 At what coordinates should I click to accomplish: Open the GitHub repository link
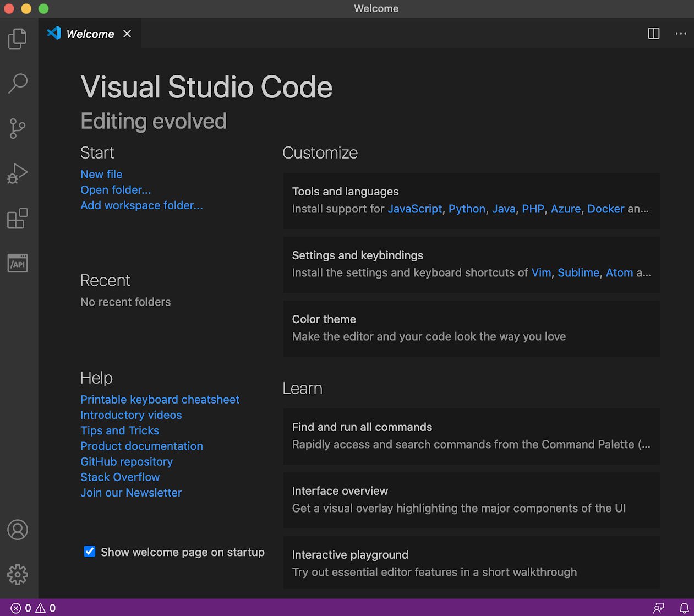tap(127, 462)
